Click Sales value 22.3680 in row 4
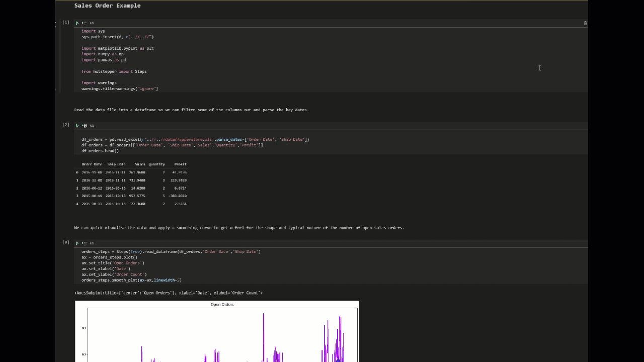644x362 pixels. click(138, 204)
